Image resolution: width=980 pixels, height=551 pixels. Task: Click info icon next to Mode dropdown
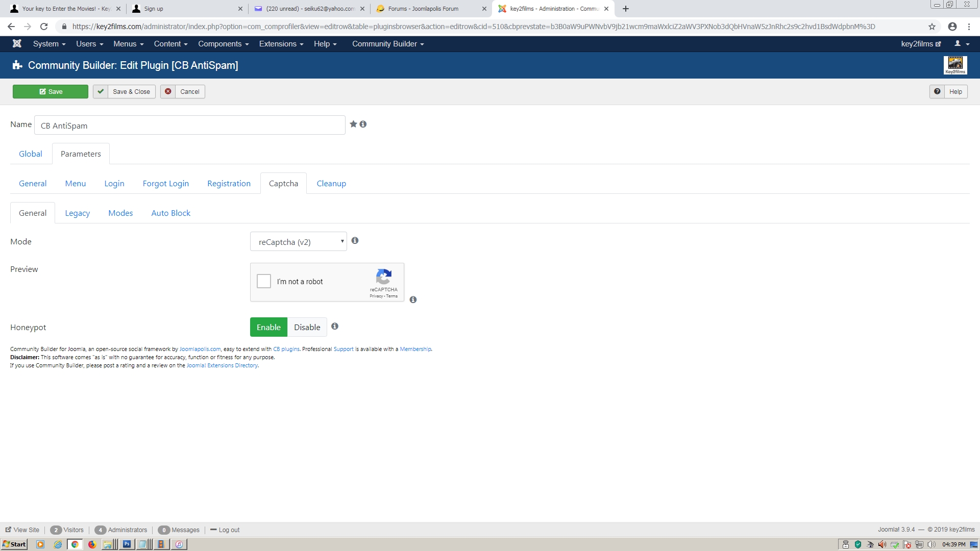click(x=355, y=240)
